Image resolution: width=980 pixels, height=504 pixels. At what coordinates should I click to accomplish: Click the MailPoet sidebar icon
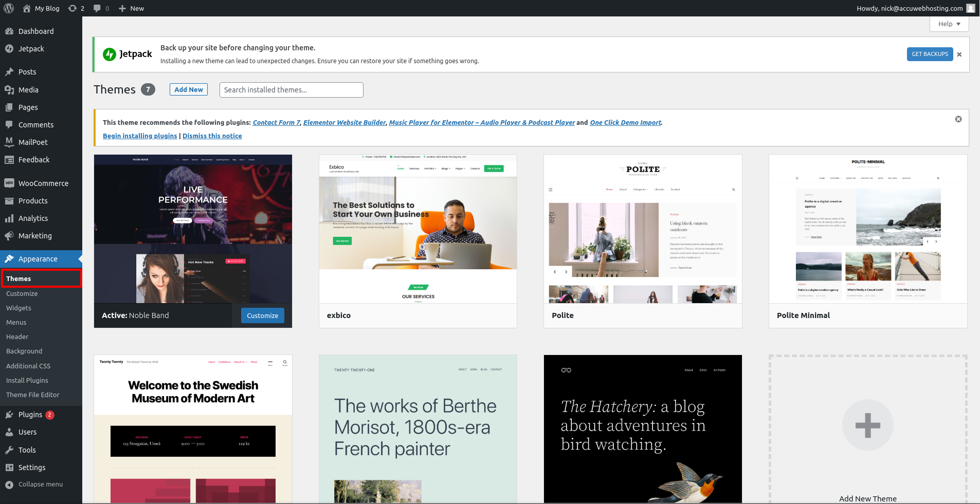(x=9, y=142)
